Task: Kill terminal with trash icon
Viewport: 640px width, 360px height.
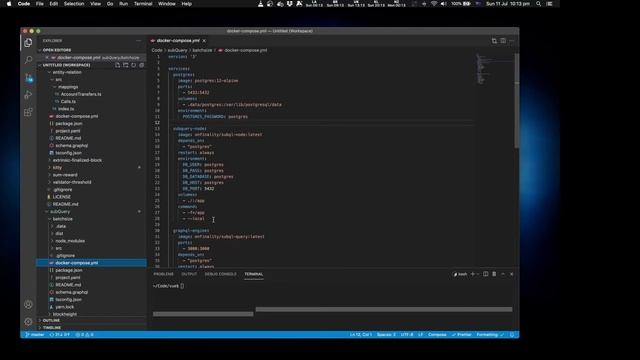Action: tap(494, 274)
